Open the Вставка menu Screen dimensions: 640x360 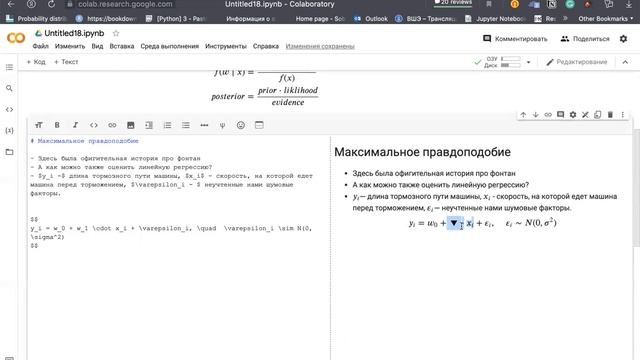(122, 46)
